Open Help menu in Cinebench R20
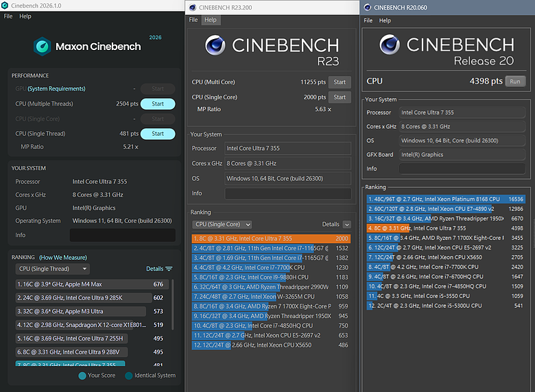The height and width of the screenshot is (392, 535). click(385, 21)
